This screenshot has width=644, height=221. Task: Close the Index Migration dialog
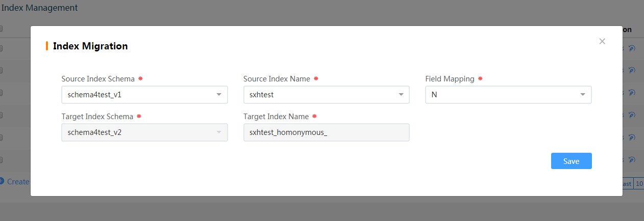(x=602, y=41)
